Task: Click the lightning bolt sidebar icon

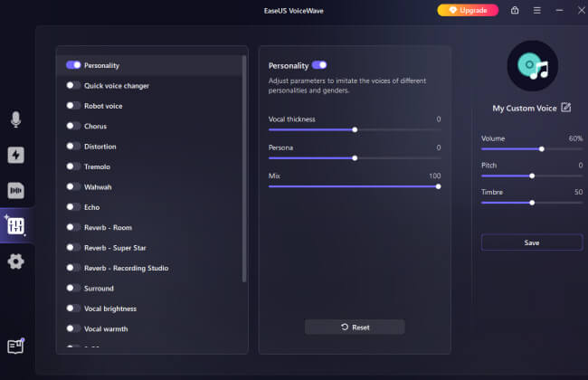Action: click(15, 155)
